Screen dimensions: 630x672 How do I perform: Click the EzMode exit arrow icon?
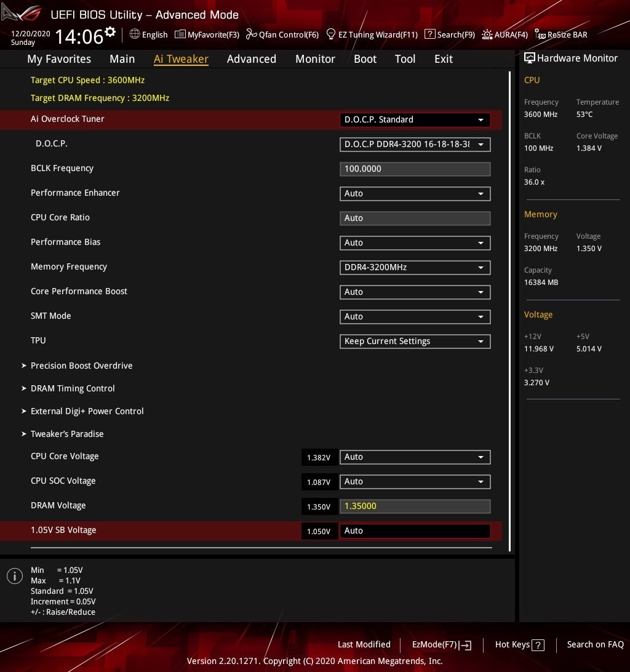coord(466,645)
